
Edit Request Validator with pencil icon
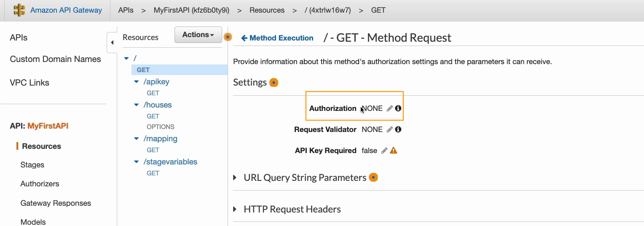click(390, 129)
